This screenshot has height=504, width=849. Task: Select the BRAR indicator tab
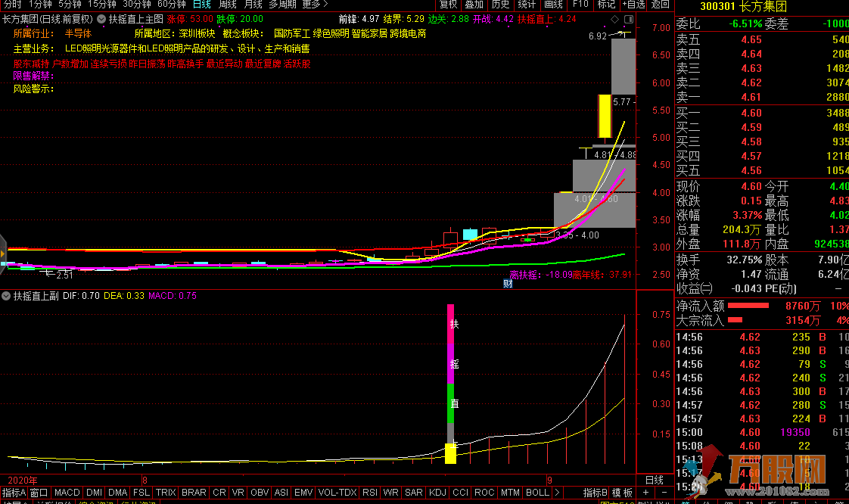pos(194,493)
